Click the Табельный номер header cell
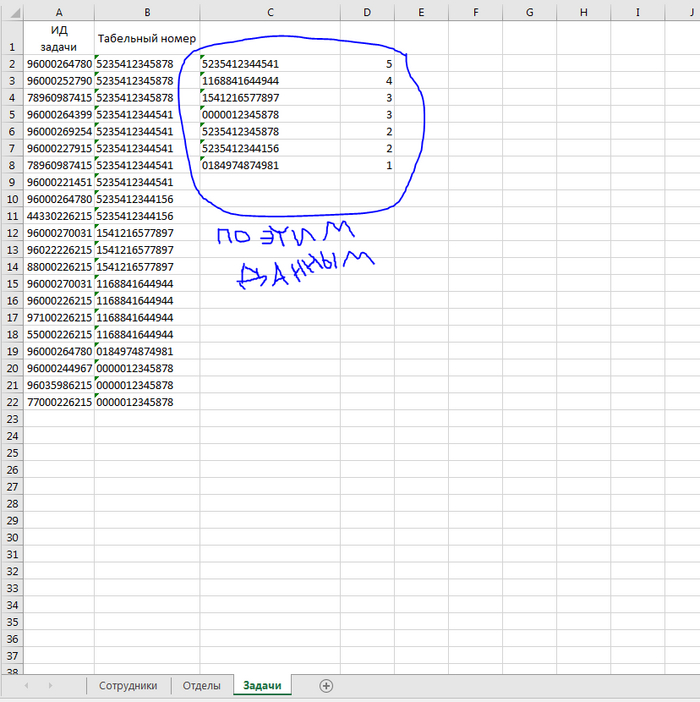 pyautogui.click(x=147, y=38)
